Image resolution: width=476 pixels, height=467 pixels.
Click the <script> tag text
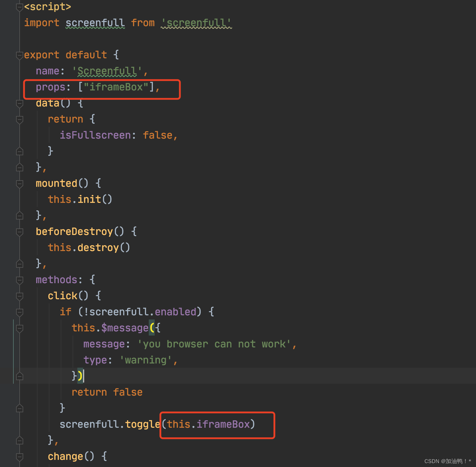(48, 7)
